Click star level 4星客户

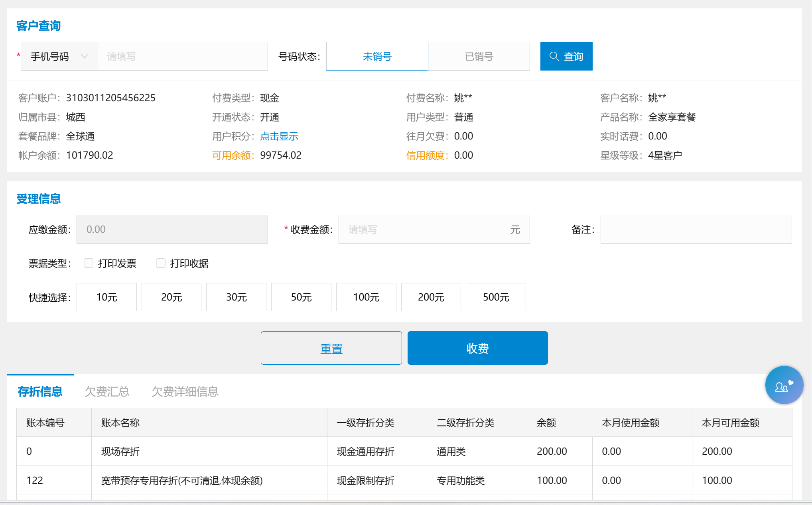(x=665, y=155)
